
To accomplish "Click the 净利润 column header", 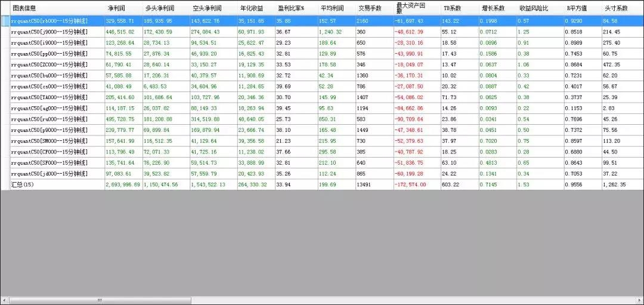I will point(123,8).
